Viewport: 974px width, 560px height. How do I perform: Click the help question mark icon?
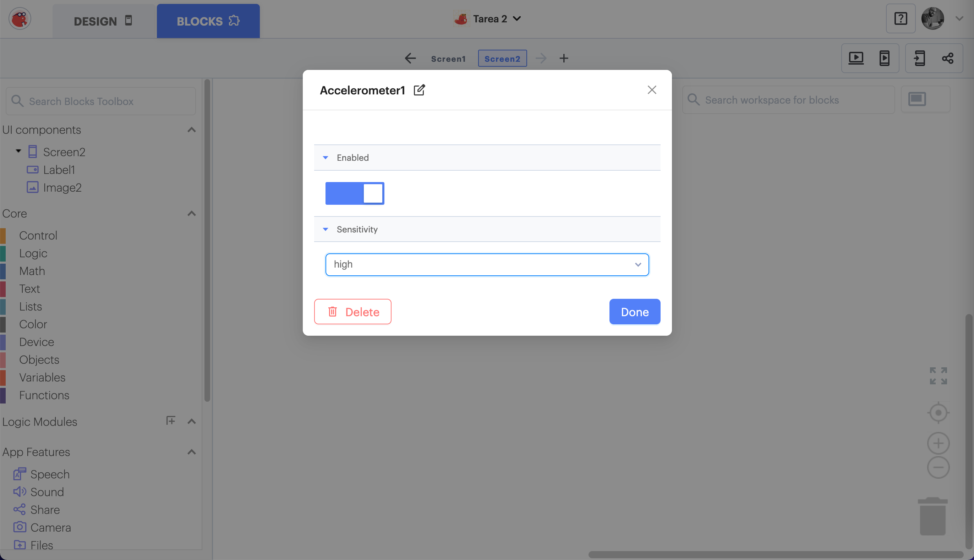click(901, 19)
